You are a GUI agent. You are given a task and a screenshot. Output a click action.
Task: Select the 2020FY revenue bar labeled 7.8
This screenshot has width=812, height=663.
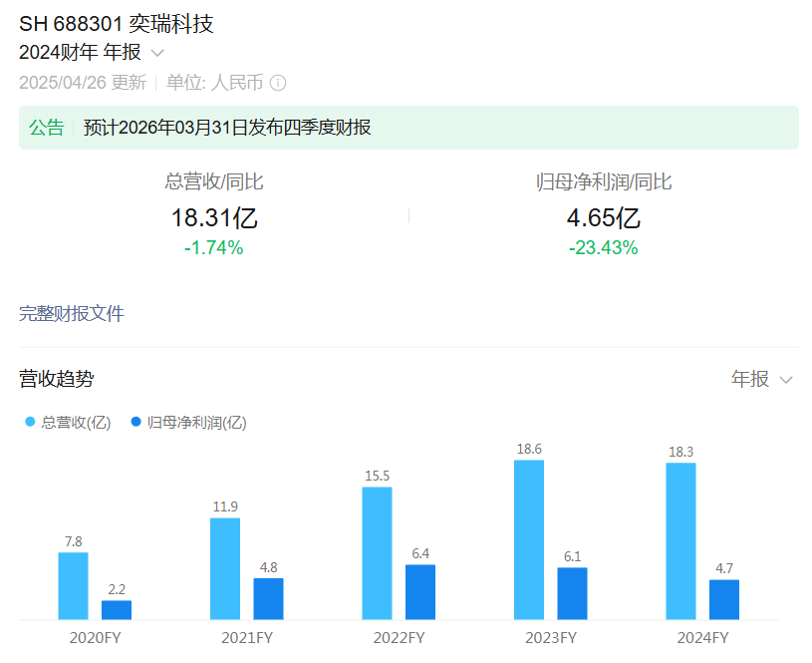[x=73, y=586]
